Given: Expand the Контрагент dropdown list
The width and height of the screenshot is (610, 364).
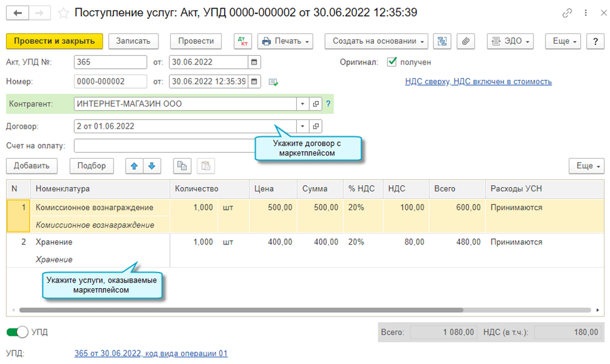Looking at the screenshot, I should [302, 104].
